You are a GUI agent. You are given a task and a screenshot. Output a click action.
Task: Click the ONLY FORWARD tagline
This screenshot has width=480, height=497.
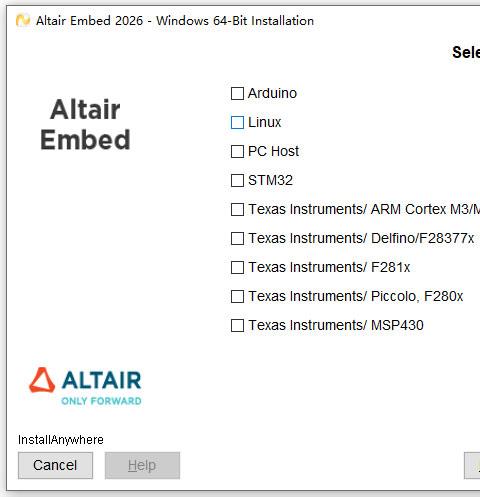coord(101,401)
